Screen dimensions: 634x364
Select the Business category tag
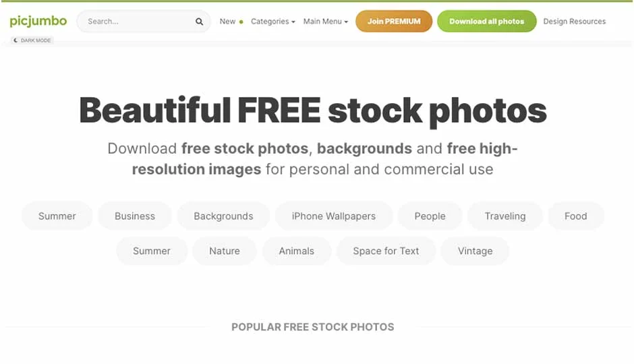[135, 216]
